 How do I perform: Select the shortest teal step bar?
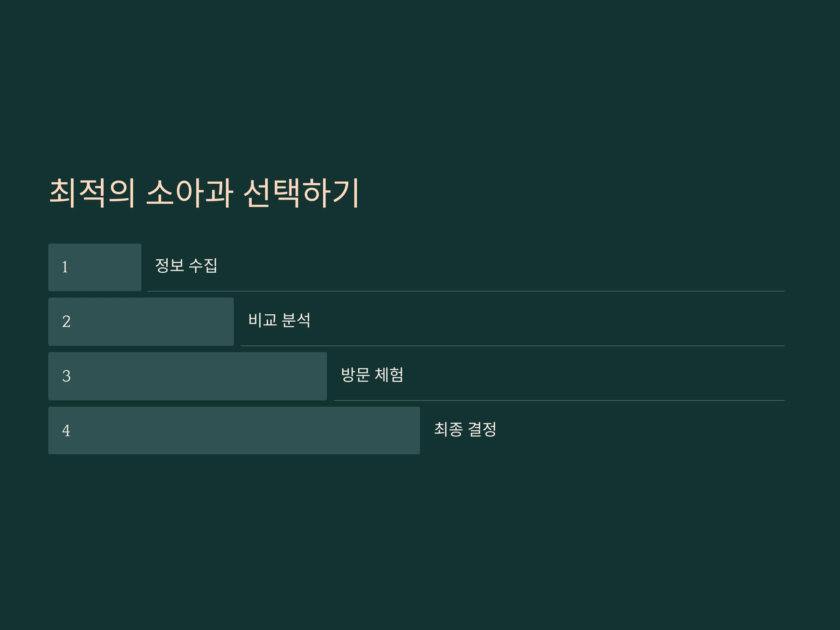point(95,267)
